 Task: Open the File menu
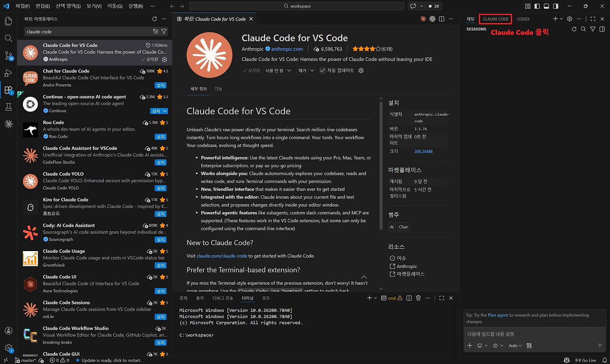(x=22, y=6)
